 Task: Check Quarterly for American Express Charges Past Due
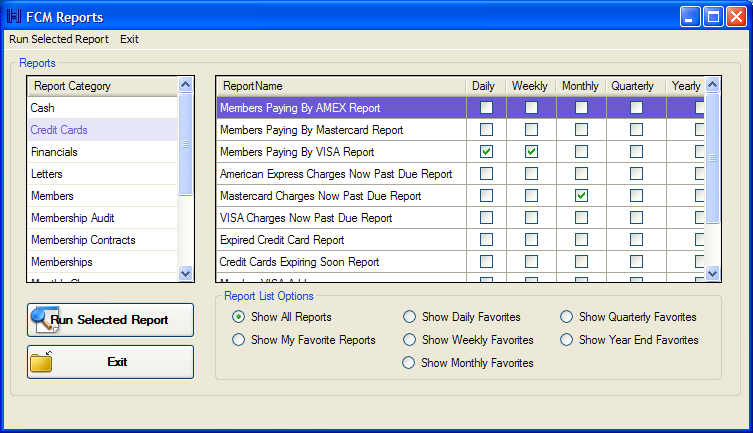(x=636, y=173)
